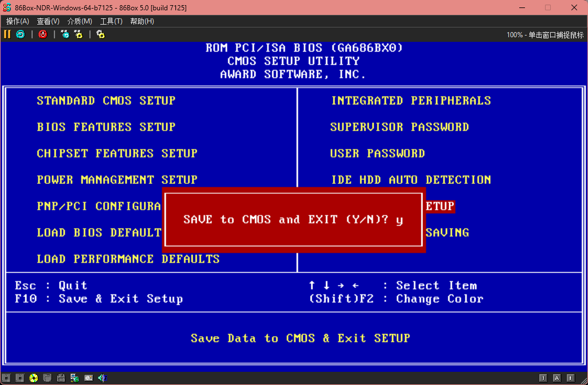Screen dimensions: 588x385
Task: Open the 查看(V) menu
Action: (x=48, y=21)
